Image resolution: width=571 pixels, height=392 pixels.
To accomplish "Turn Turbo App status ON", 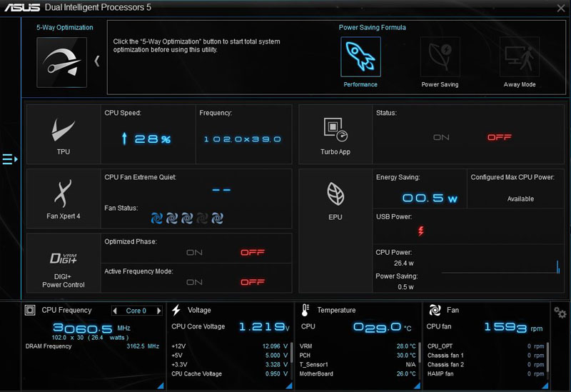I will (x=441, y=137).
